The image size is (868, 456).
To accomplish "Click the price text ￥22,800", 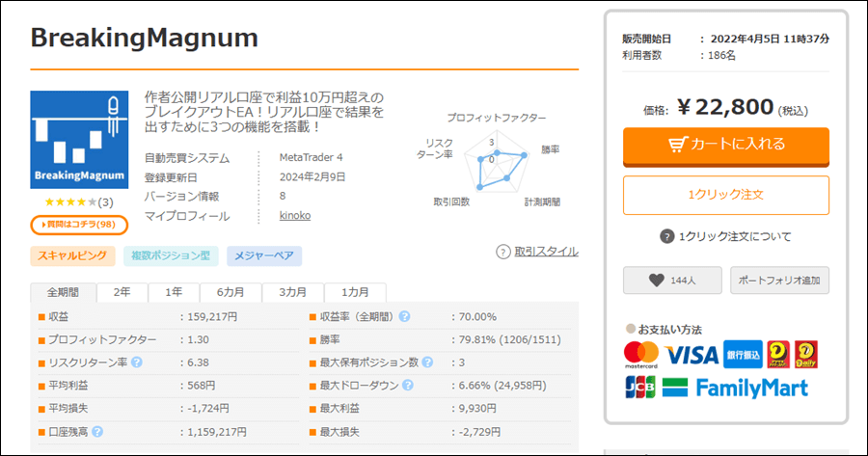I will coord(725,107).
